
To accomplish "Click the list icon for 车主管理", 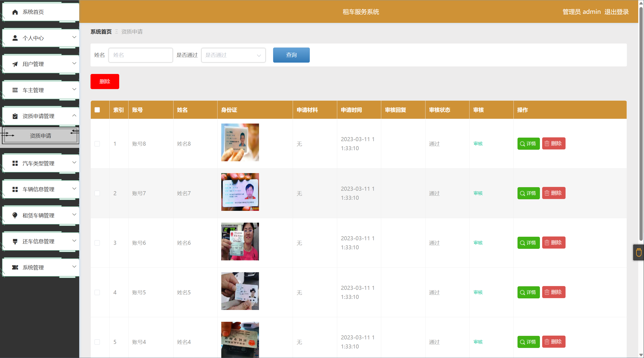I will click(15, 90).
